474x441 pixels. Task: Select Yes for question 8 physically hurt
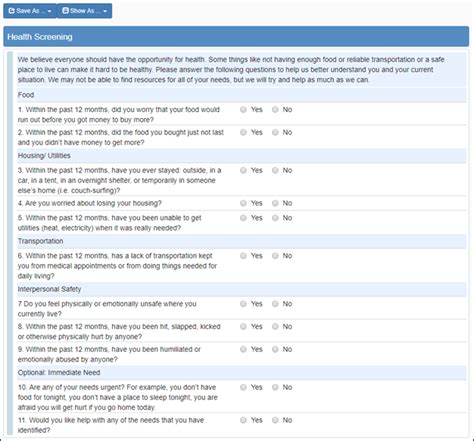pos(243,326)
